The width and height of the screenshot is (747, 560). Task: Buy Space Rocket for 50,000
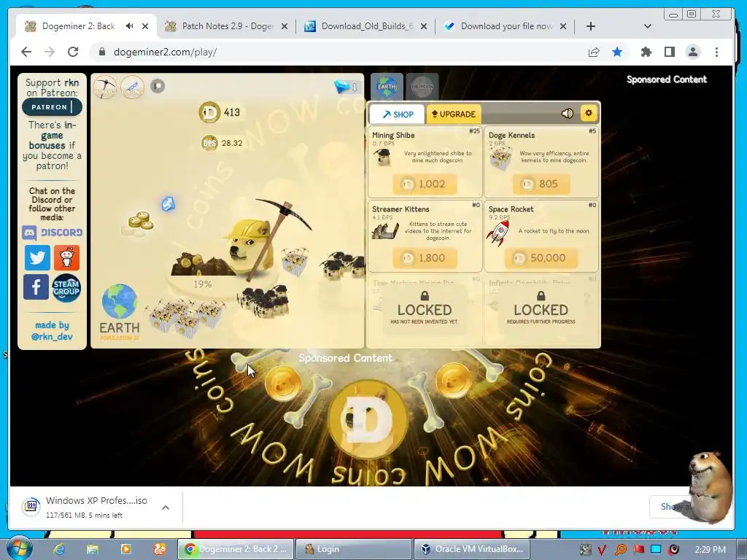coord(541,258)
